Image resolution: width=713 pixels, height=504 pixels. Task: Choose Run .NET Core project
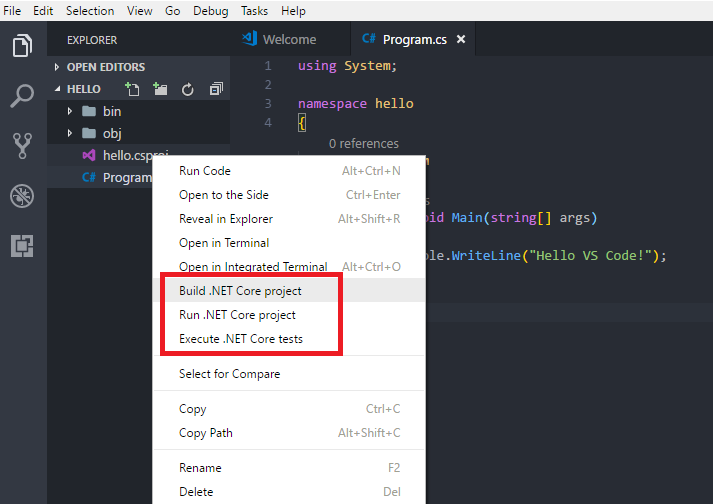[290, 315]
